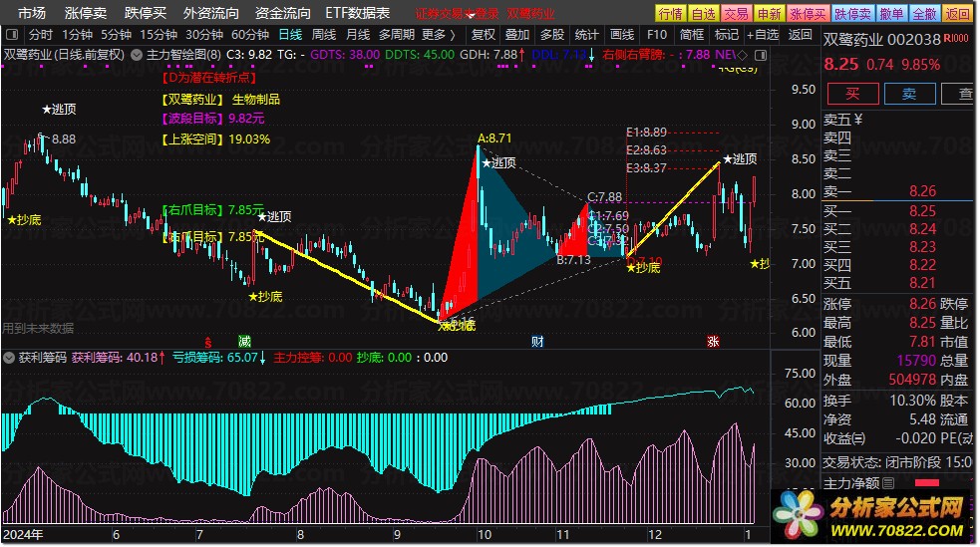Expand the 主力智绘图 indicator dropdown arrow
Screen dimensions: 980x547
coord(137,55)
